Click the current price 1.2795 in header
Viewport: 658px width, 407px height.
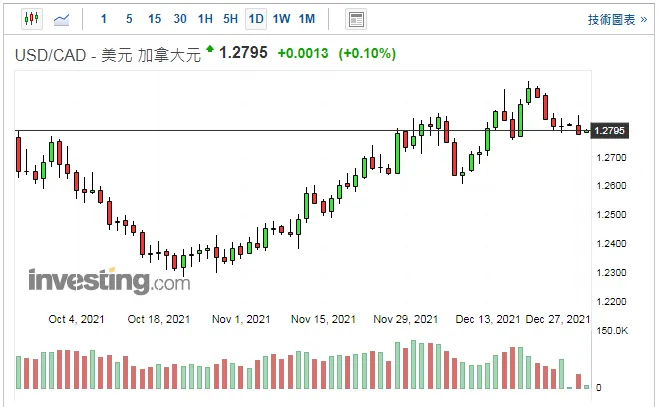pyautogui.click(x=243, y=53)
